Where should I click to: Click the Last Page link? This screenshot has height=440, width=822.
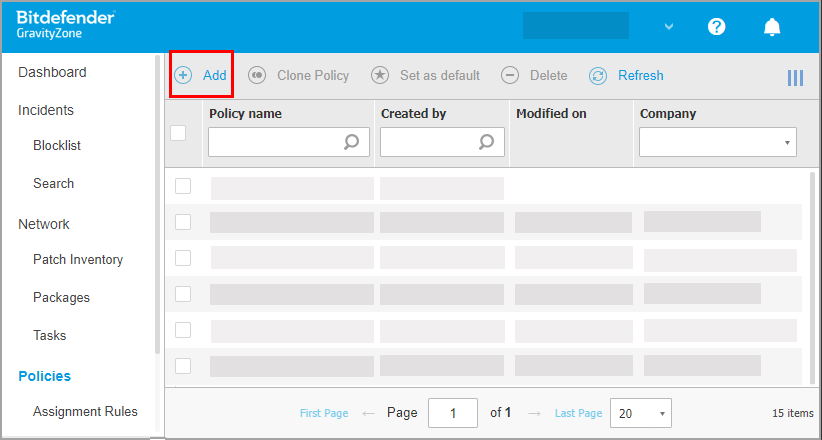[x=578, y=413]
